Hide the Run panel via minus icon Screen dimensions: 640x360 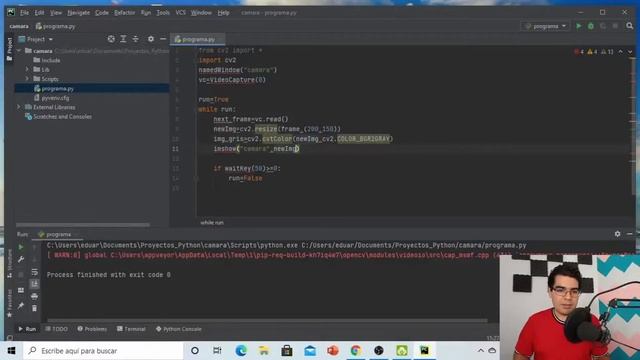click(x=630, y=234)
